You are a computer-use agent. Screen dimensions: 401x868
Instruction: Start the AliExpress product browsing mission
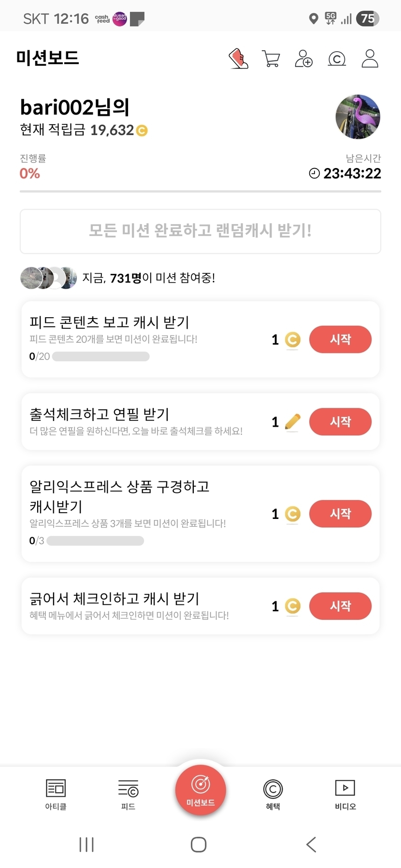point(340,514)
